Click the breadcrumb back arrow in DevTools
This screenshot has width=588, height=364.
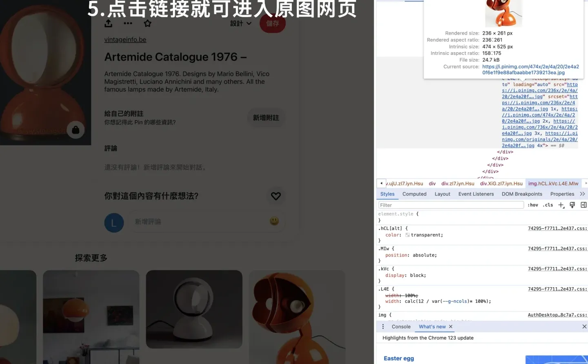(x=381, y=183)
